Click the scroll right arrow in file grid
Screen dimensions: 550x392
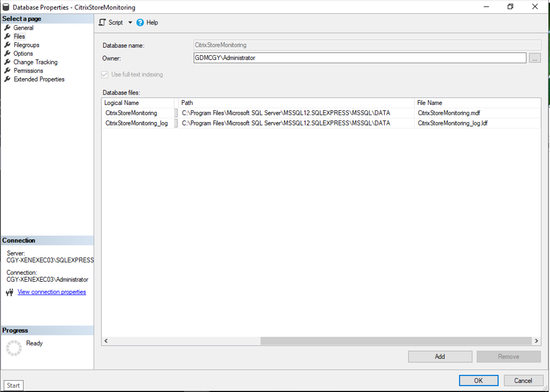pyautogui.click(x=536, y=341)
